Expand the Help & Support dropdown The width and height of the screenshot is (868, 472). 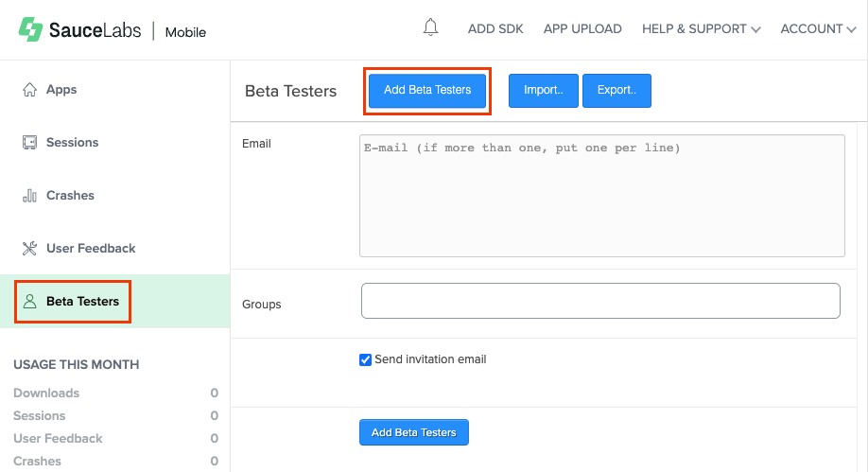[x=701, y=29]
